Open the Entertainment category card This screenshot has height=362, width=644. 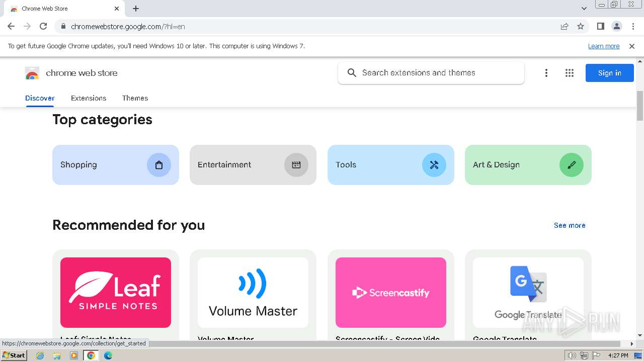tap(253, 165)
